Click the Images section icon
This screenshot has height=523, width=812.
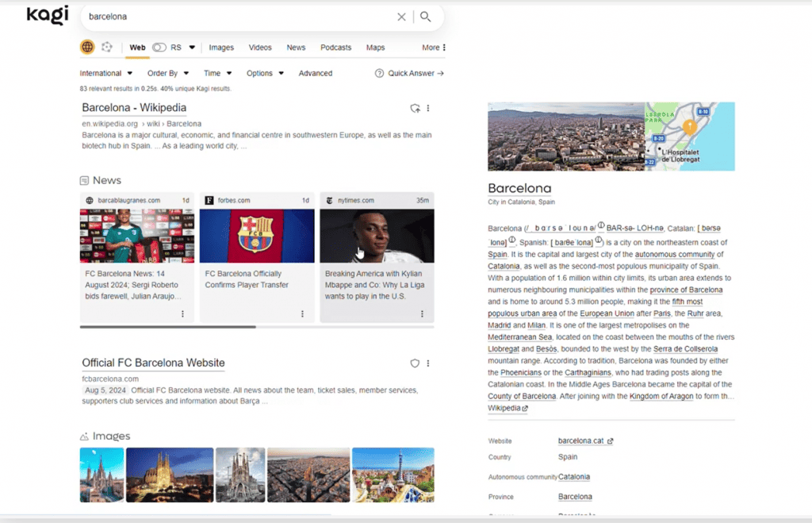84,436
